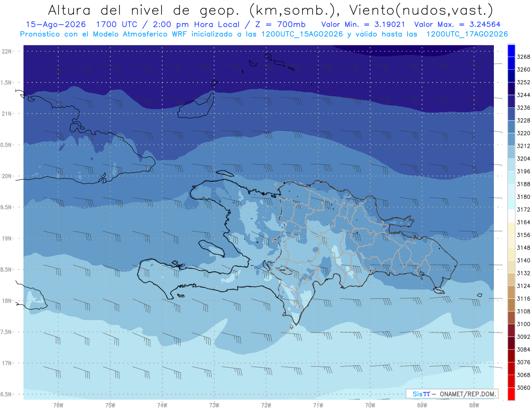Viewport: 532px width, 411px height.
Task: Click the 'ONAMET/REP.DOM.' credit label
Action: coord(467,394)
